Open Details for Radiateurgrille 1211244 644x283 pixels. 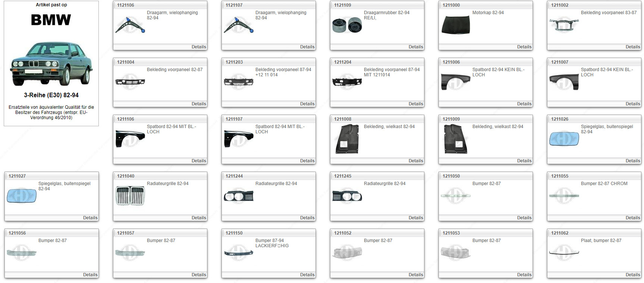(x=307, y=218)
